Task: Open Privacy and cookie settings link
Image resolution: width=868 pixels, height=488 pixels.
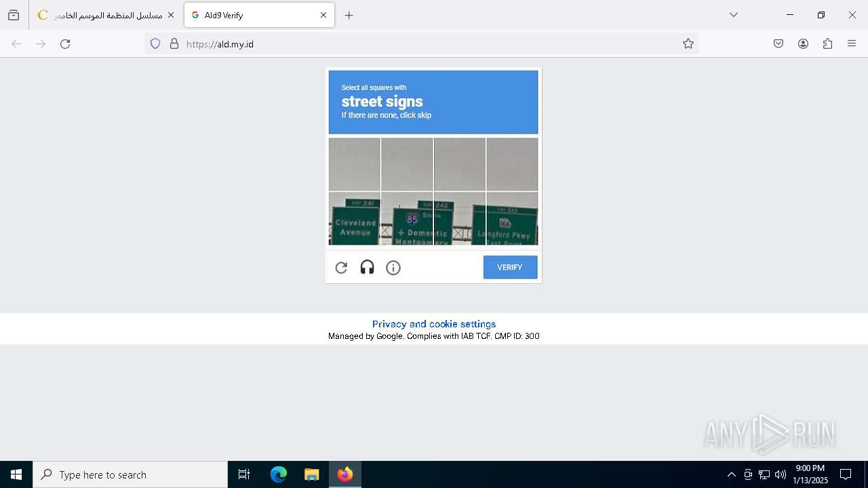Action: coord(434,324)
